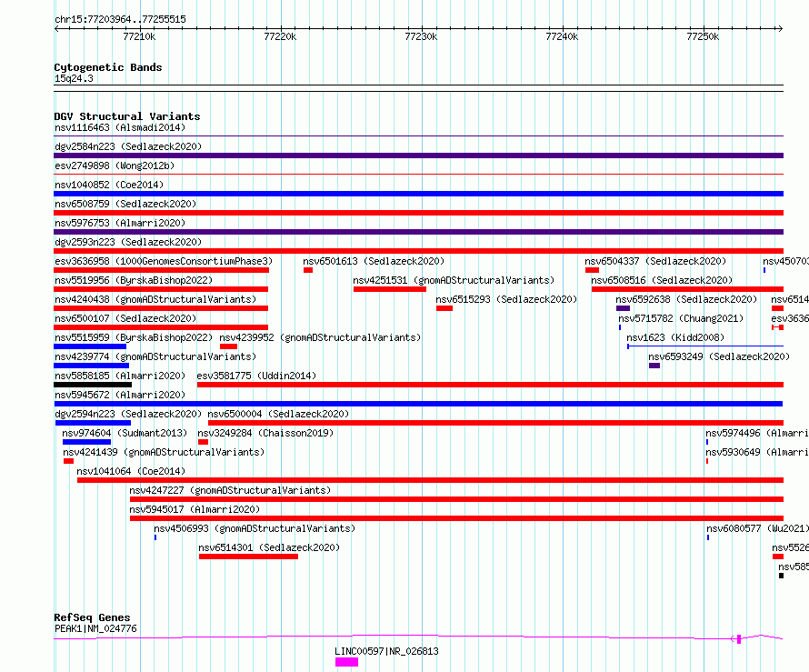Select the nsv4506993 (gnomADStructuralVariants) blue marker
Screen dimensions: 809x672
pyautogui.click(x=155, y=537)
